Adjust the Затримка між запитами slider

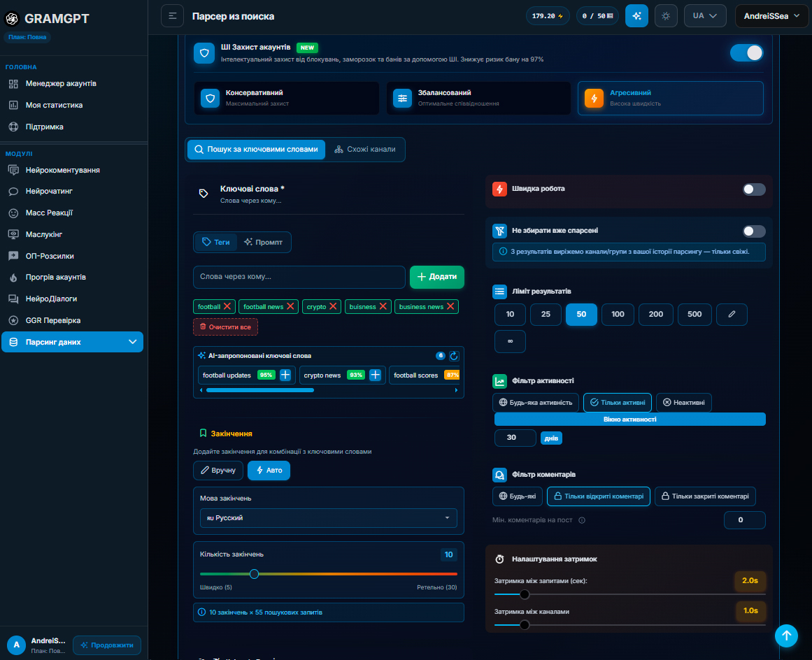(x=525, y=595)
